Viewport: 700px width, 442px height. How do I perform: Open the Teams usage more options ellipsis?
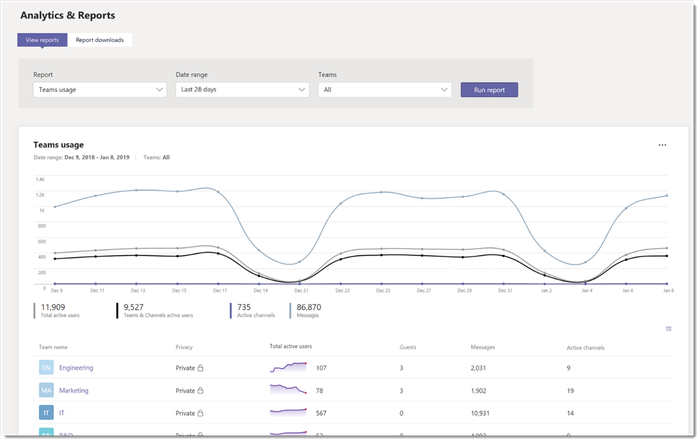pyautogui.click(x=662, y=145)
